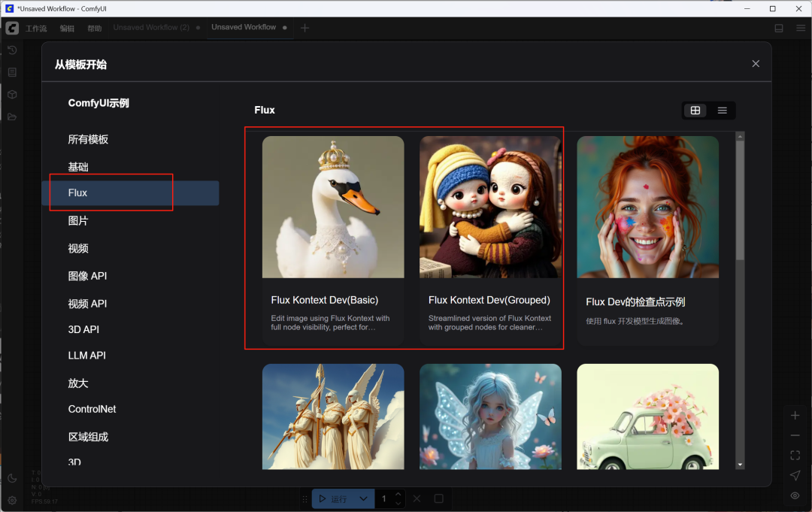This screenshot has width=812, height=512.
Task: Open the fairy girl template thumbnail
Action: [x=490, y=417]
